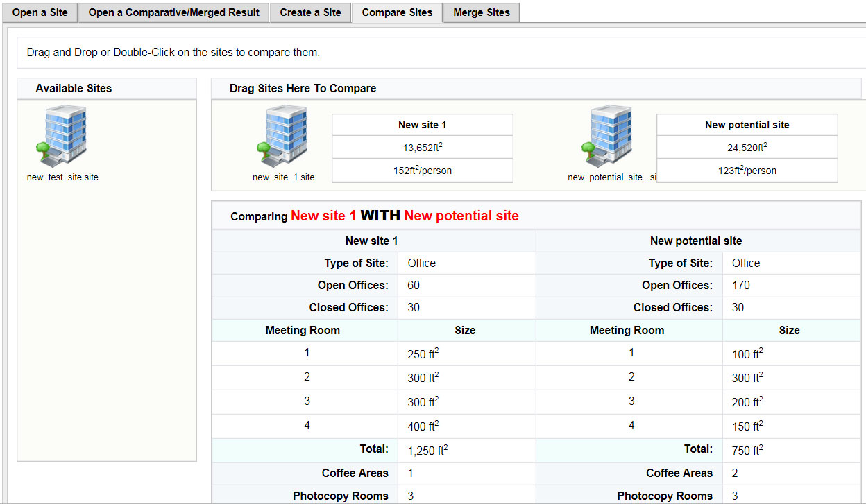Click the new_site_1.site file name
The image size is (866, 504).
click(x=283, y=177)
